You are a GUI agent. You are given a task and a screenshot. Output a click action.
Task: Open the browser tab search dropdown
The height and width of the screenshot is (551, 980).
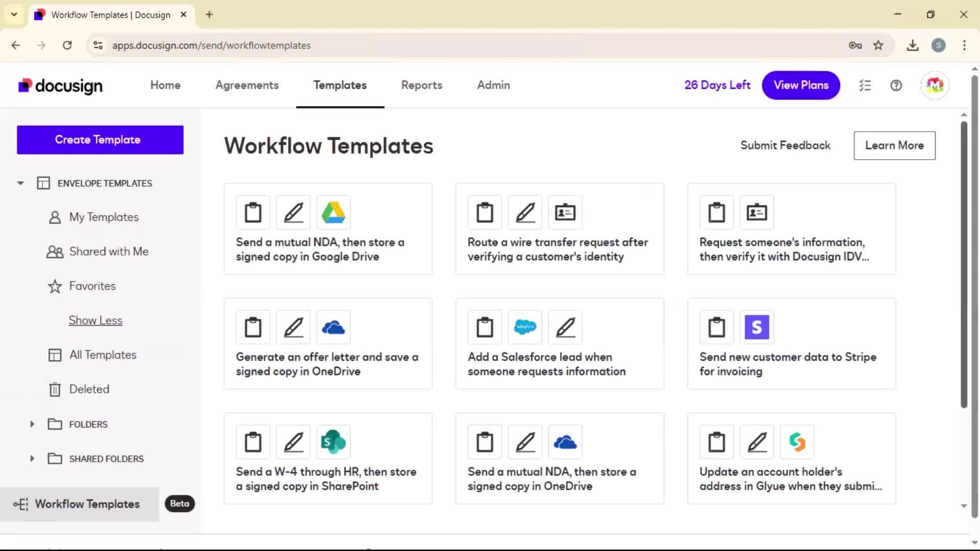(x=14, y=14)
